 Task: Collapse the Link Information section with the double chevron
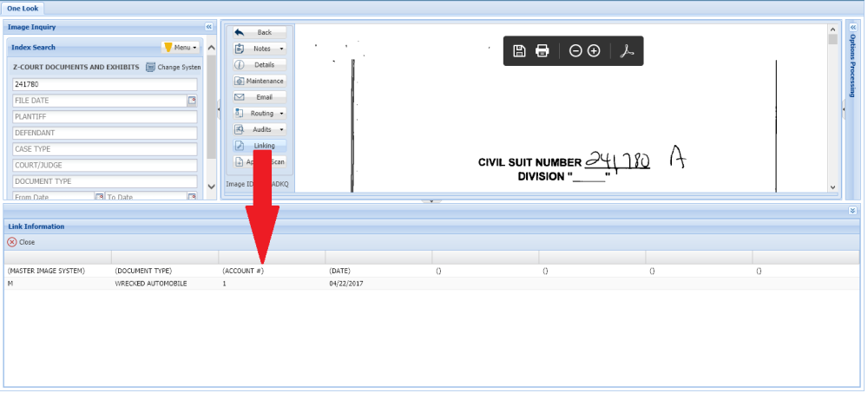tap(852, 211)
